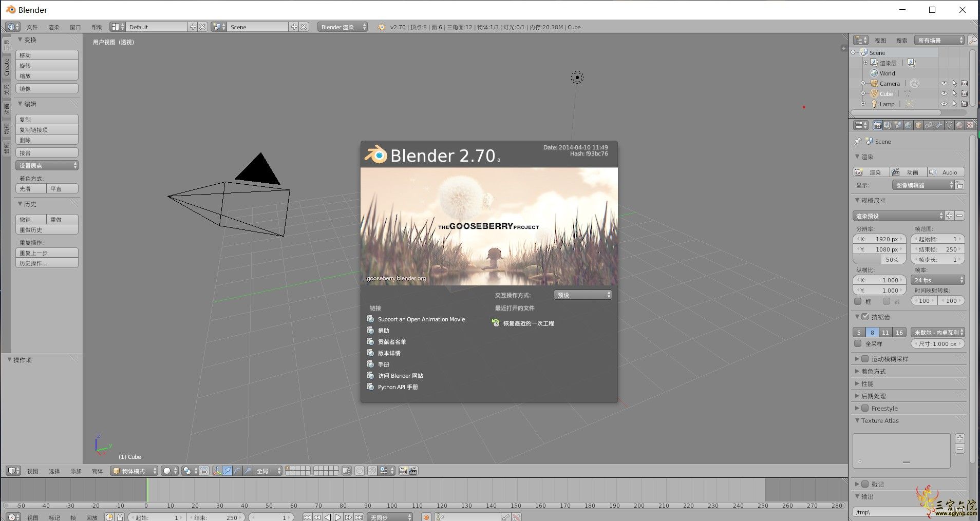Screen dimensions: 980x521
Task: Click the timeline green current frame marker
Action: click(147, 490)
